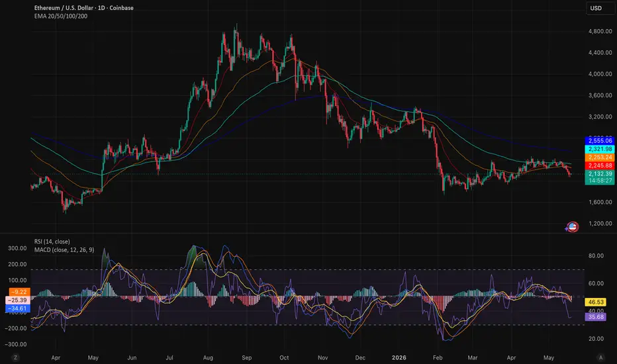Image resolution: width=617 pixels, height=364 pixels.
Task: Toggle the A auto-scale icon
Action: click(x=600, y=357)
